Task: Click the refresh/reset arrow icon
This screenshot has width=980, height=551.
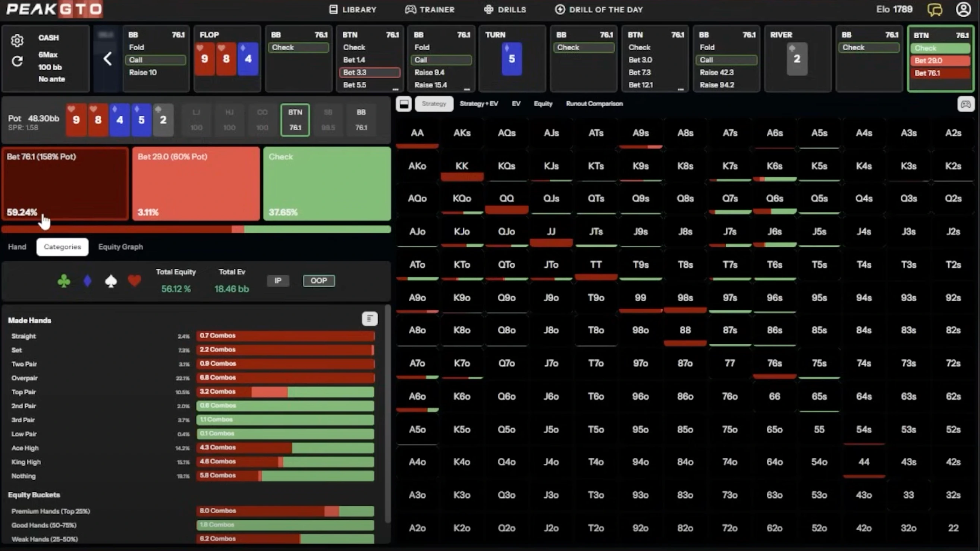Action: pyautogui.click(x=17, y=61)
